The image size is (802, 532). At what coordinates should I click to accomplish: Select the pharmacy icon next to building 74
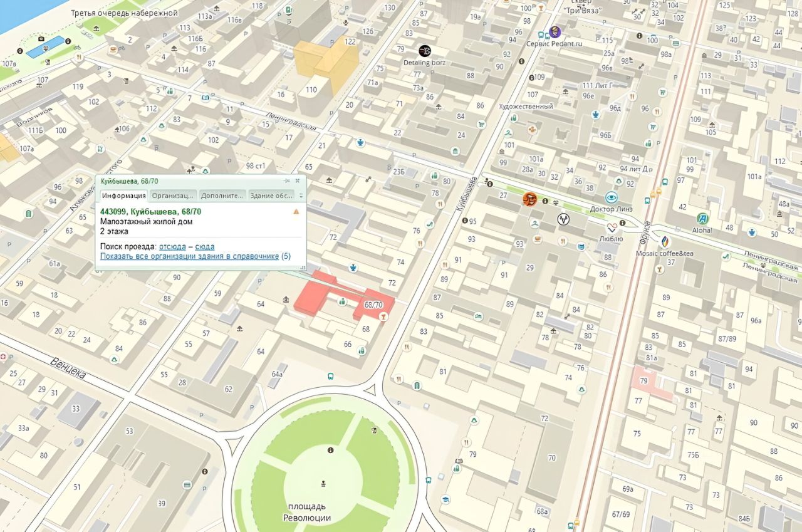coord(354,269)
